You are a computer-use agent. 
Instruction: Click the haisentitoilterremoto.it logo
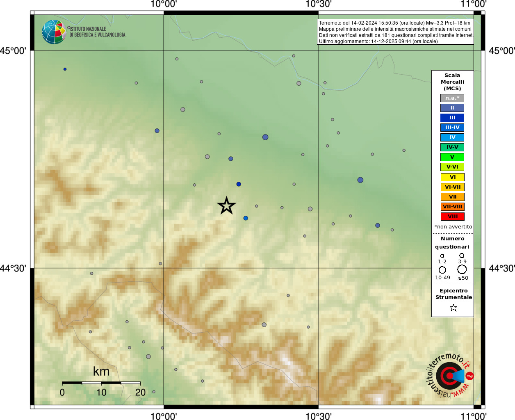coord(450,375)
